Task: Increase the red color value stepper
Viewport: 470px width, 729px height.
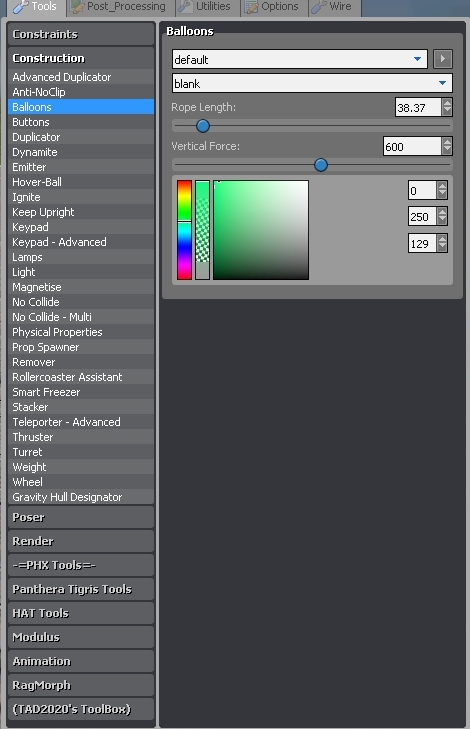Action: click(443, 186)
